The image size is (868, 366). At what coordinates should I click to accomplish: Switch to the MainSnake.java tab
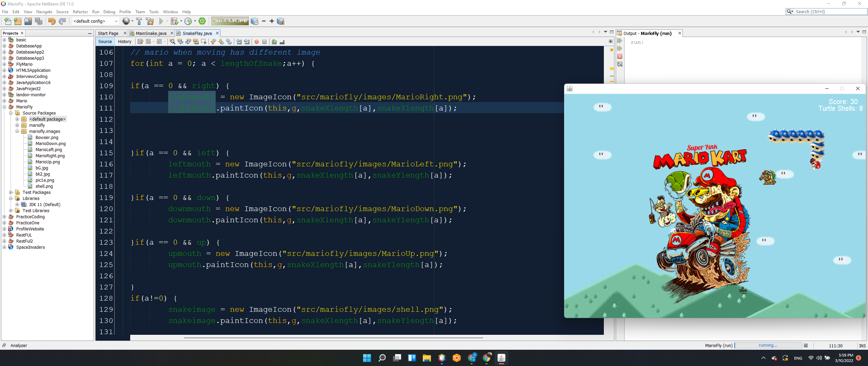coord(151,33)
